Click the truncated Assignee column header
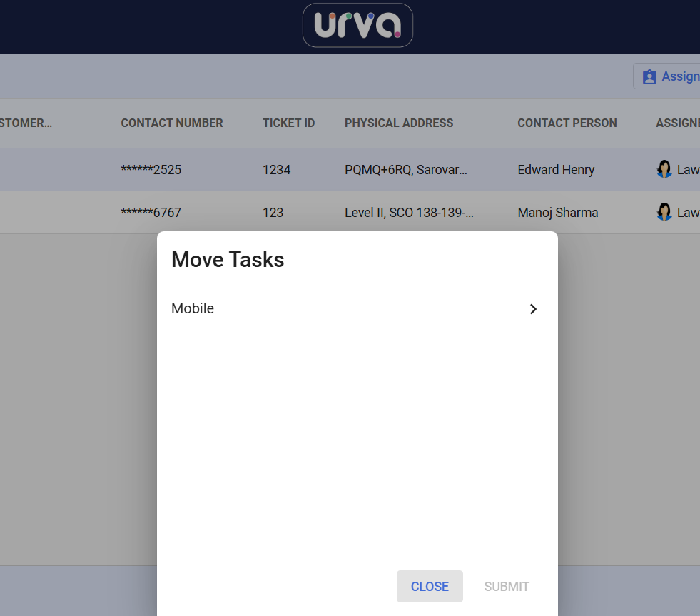Image resolution: width=700 pixels, height=616 pixels. [677, 123]
